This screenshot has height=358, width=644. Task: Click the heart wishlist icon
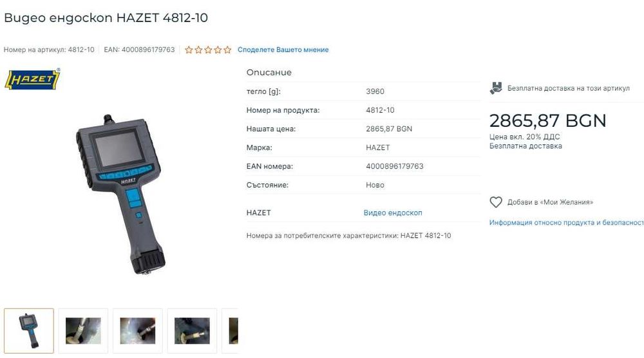click(496, 202)
